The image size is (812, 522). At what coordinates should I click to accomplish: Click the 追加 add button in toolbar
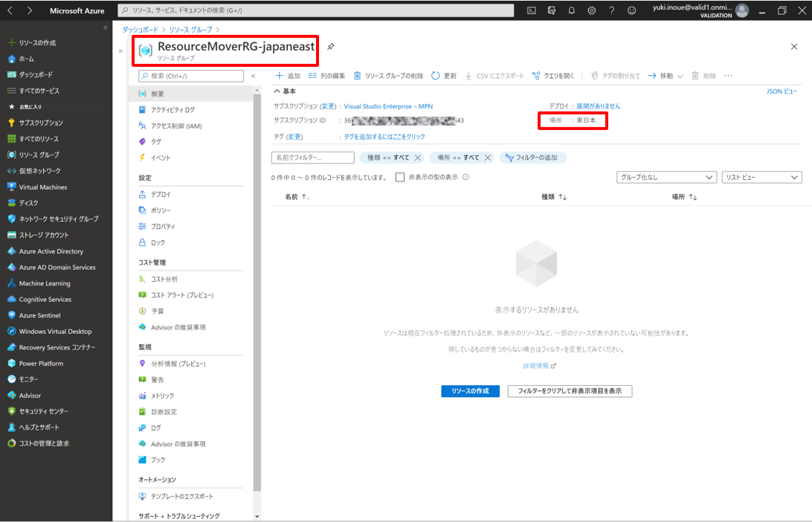(x=288, y=76)
